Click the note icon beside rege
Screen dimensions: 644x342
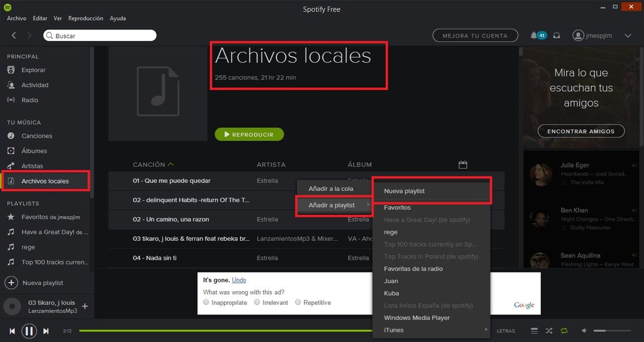[11, 247]
